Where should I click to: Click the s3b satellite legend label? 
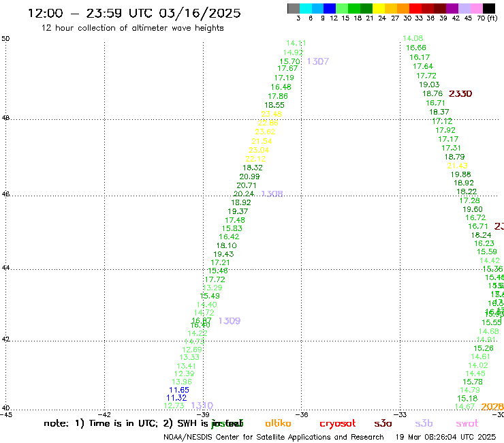[x=424, y=423]
